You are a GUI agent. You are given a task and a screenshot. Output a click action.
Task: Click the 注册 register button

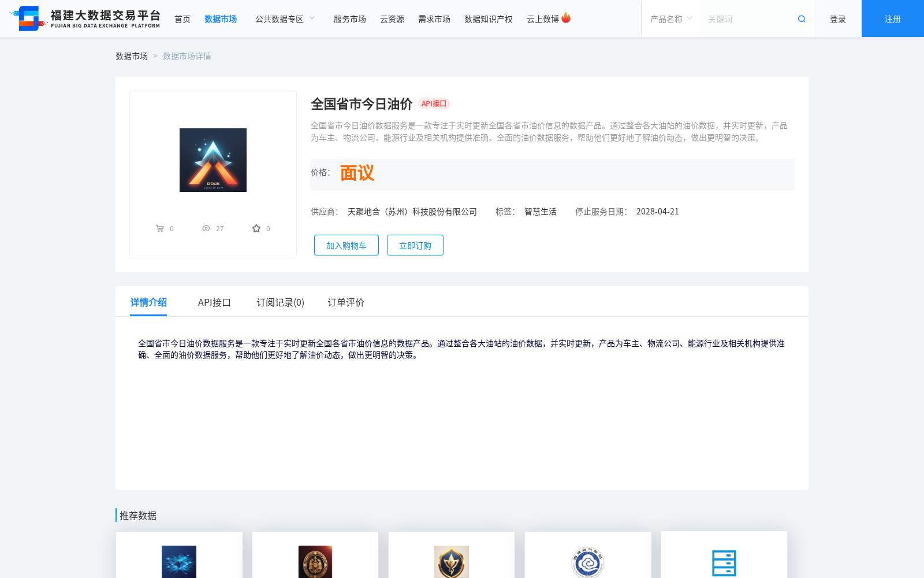point(892,19)
